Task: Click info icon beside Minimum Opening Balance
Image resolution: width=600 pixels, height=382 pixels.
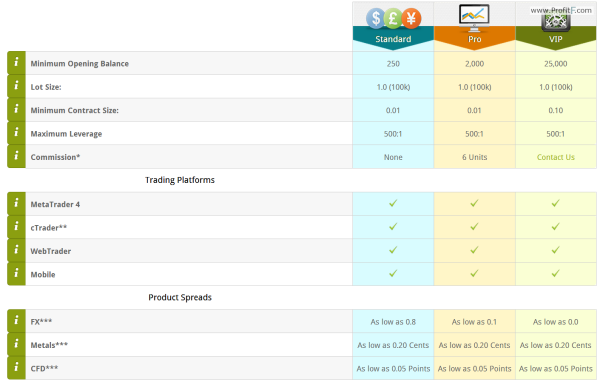Action: pyautogui.click(x=16, y=63)
